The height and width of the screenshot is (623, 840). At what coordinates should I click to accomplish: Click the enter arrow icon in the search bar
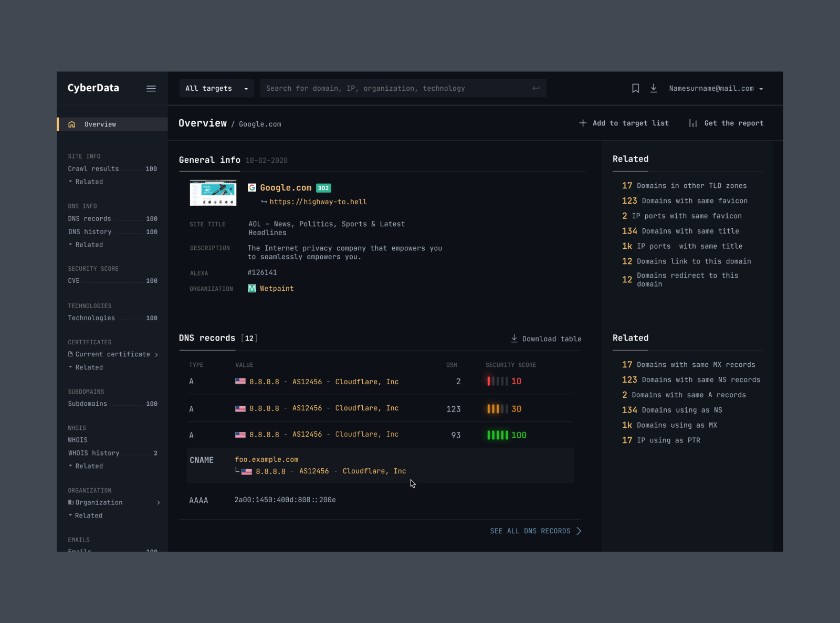point(535,88)
